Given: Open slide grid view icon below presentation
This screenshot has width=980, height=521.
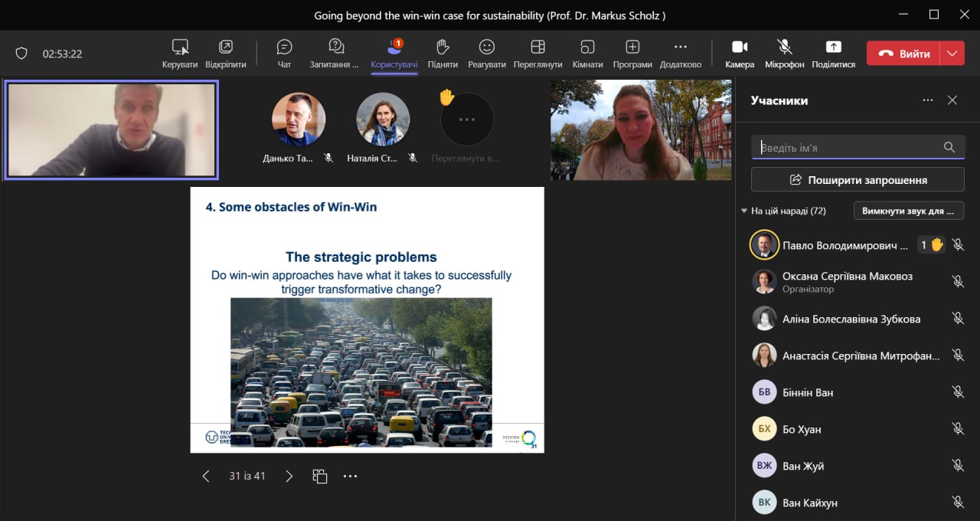Looking at the screenshot, I should click(320, 477).
